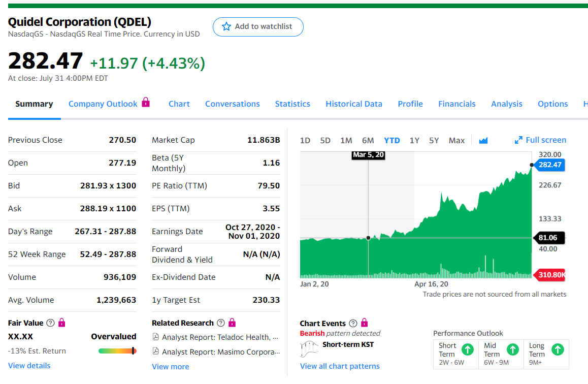The image size is (588, 384).
Task: Open the Company Outlook tab
Action: tap(103, 104)
